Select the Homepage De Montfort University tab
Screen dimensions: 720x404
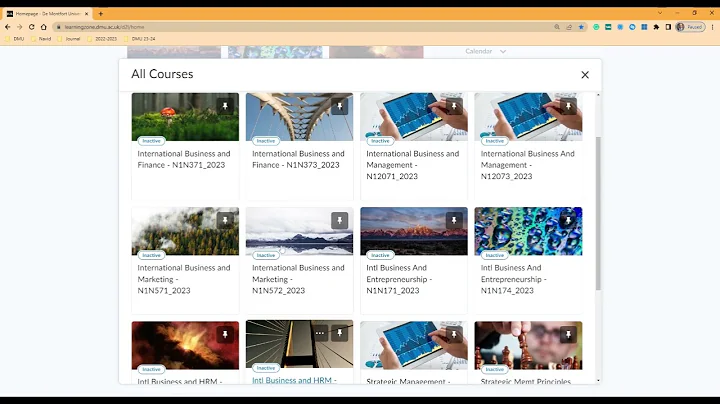[x=48, y=14]
